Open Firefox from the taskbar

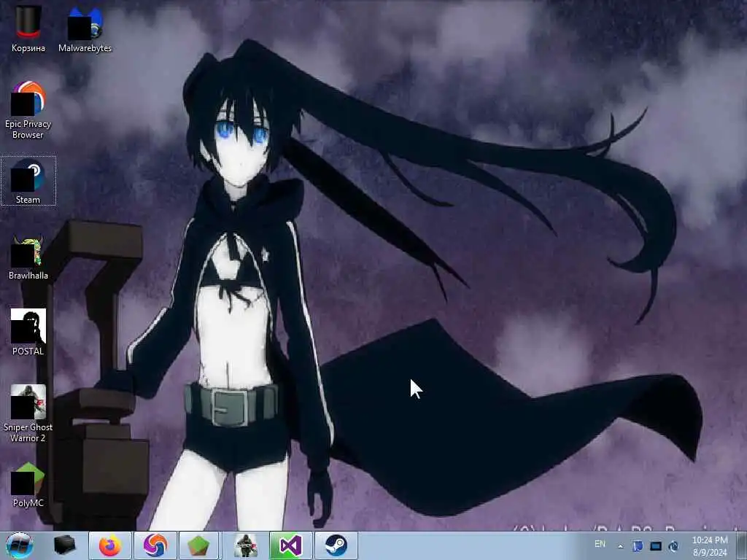click(x=110, y=545)
